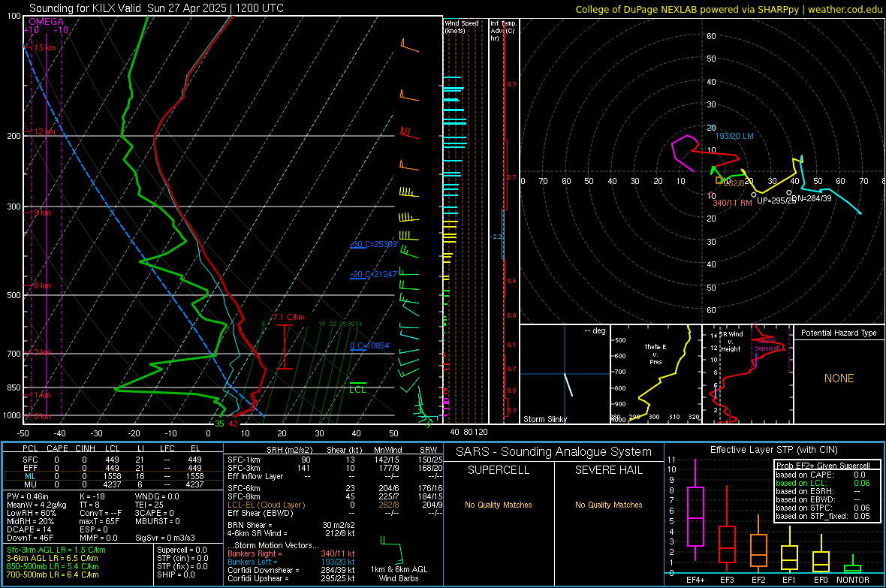The height and width of the screenshot is (588, 886).
Task: Click the 'DownT = 46F' value
Action: click(30, 538)
